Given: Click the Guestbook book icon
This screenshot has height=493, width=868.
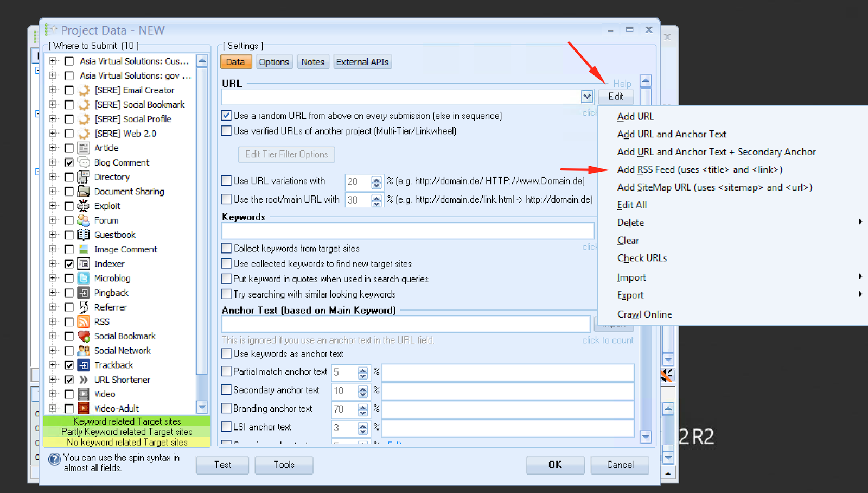Looking at the screenshot, I should click(84, 235).
